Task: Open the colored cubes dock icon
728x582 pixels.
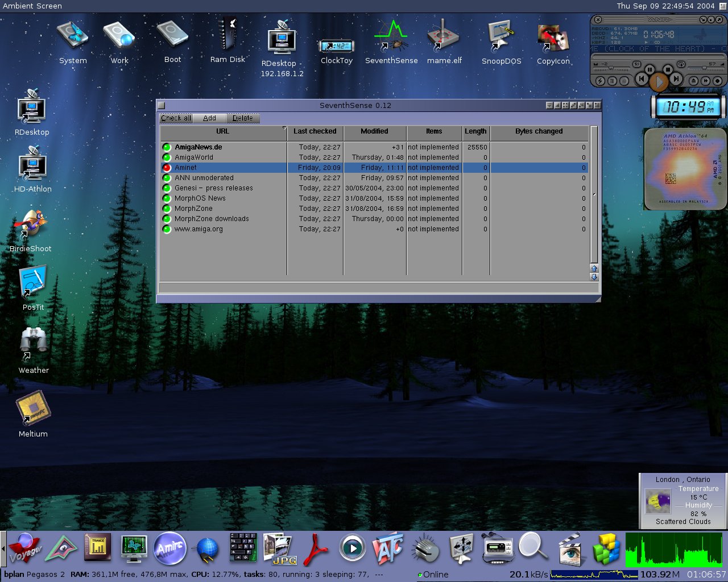Action: [606, 549]
